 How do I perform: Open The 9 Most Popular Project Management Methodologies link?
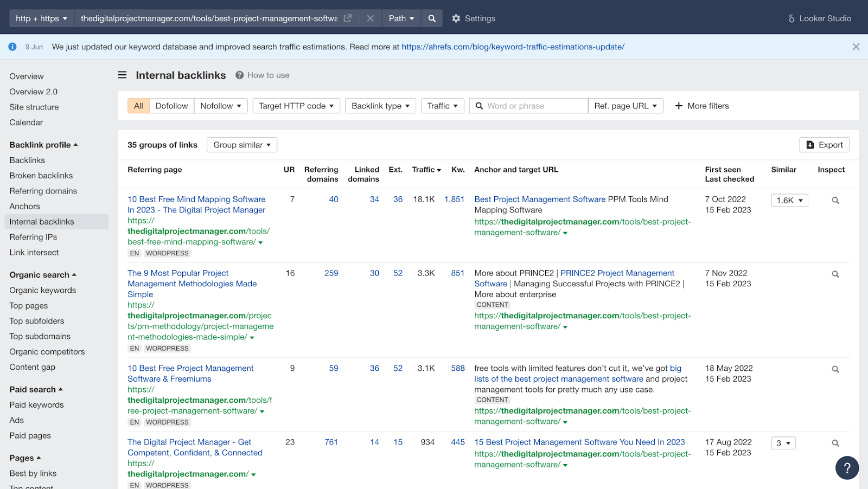(x=192, y=284)
